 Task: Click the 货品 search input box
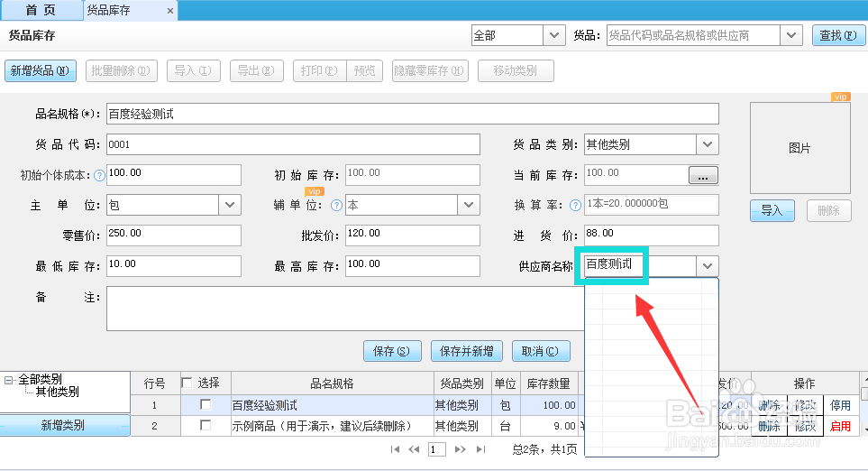coord(693,35)
